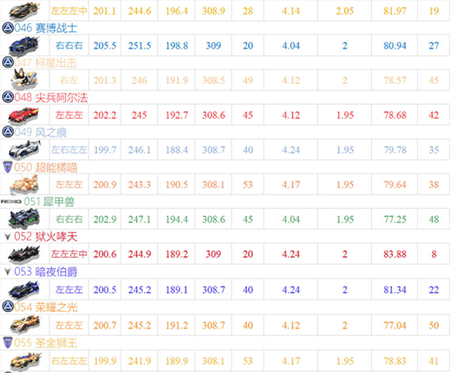Viewport: 450px width, 373px height.
Task: Click the V emblem beside 052 狱火哮天
Action: pyautogui.click(x=8, y=237)
